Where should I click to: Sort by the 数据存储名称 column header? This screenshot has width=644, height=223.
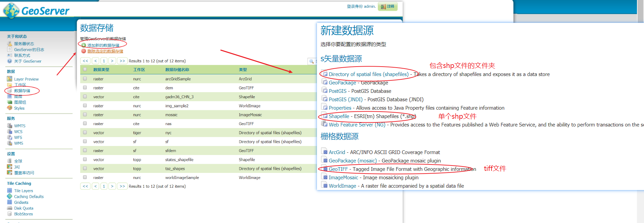pos(177,70)
